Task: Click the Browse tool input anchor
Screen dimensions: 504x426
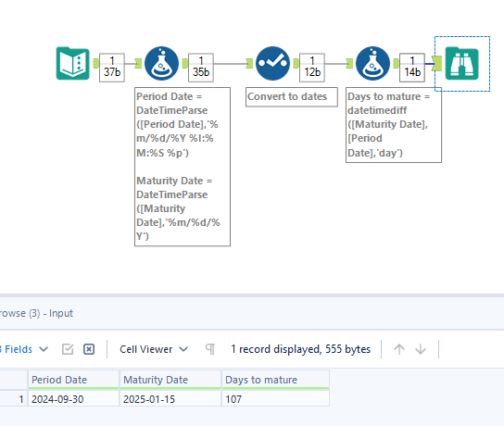Action: click(x=436, y=63)
